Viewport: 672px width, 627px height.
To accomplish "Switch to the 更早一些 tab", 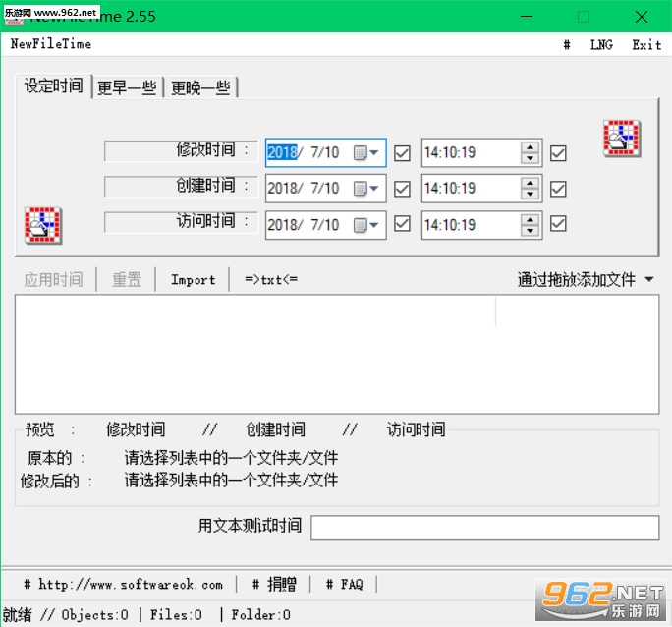I will (x=127, y=87).
